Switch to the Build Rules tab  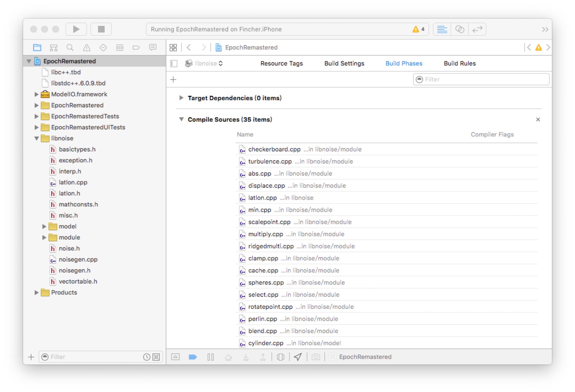point(460,64)
